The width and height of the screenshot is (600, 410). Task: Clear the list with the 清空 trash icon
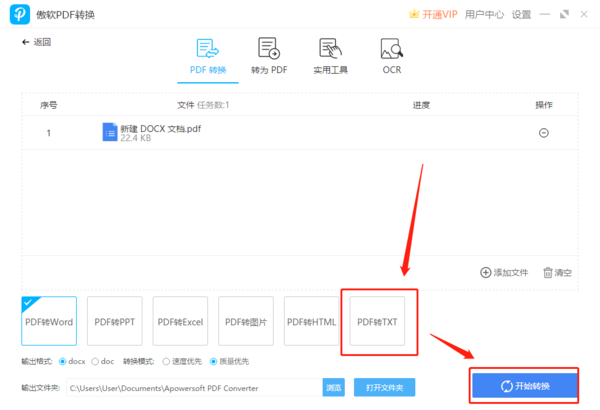(548, 272)
